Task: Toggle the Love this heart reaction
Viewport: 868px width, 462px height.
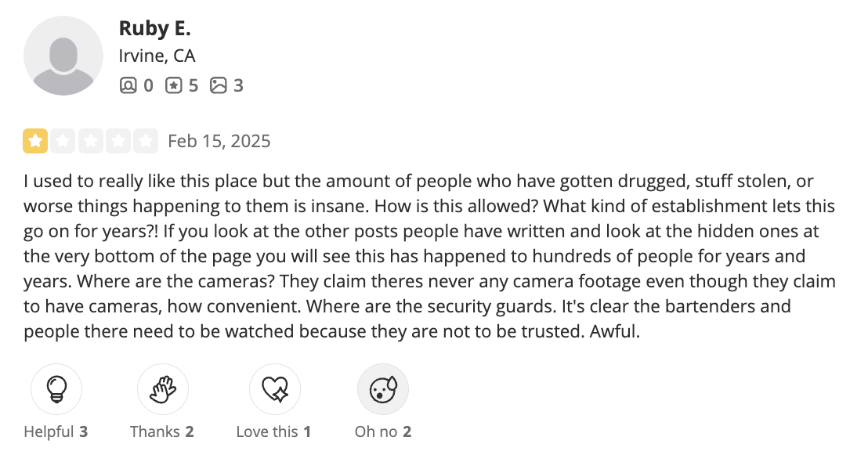Action: [x=274, y=389]
